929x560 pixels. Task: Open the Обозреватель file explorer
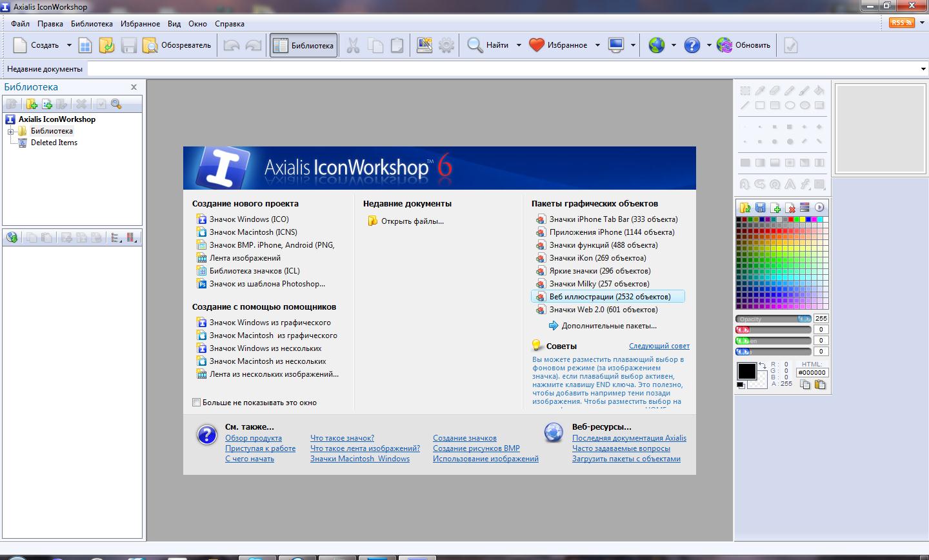pyautogui.click(x=177, y=45)
